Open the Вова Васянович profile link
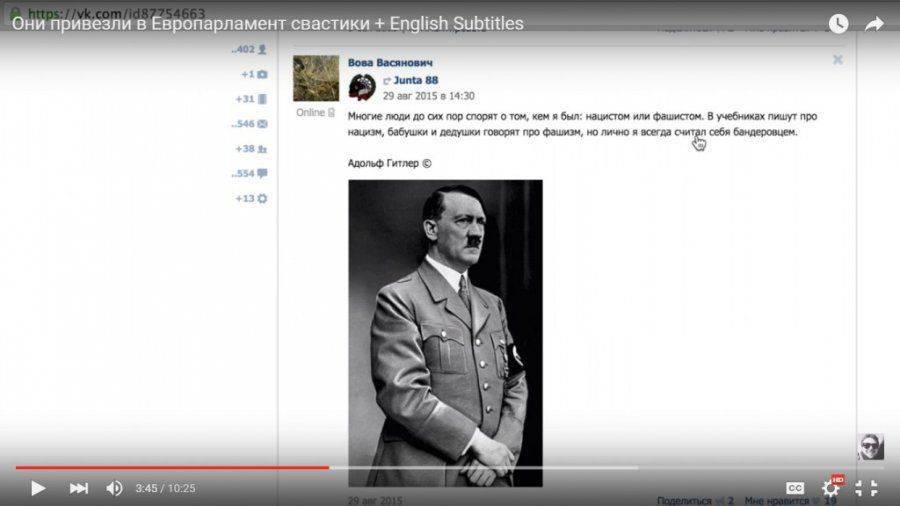This screenshot has width=900, height=506. pos(390,63)
